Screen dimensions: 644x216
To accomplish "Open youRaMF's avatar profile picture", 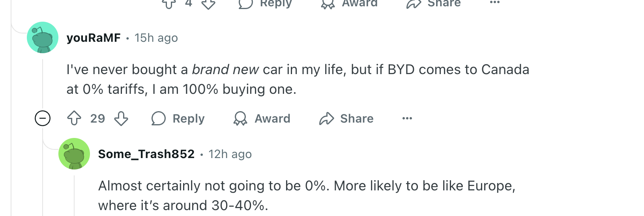I will pos(43,37).
